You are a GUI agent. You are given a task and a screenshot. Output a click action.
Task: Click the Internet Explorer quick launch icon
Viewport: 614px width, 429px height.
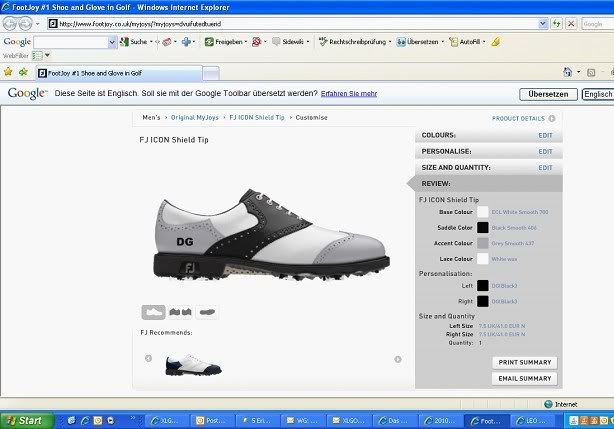tap(85, 421)
